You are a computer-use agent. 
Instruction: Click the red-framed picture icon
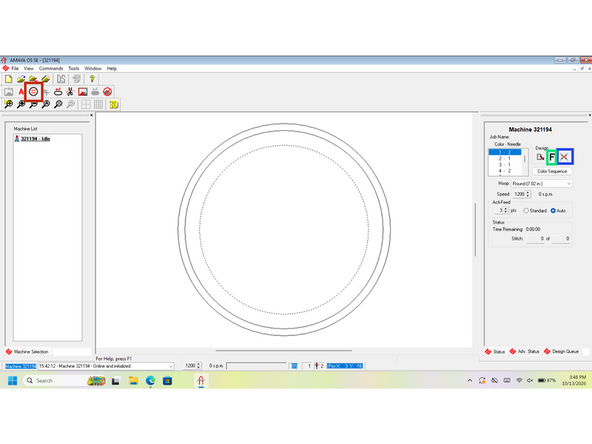click(x=83, y=92)
